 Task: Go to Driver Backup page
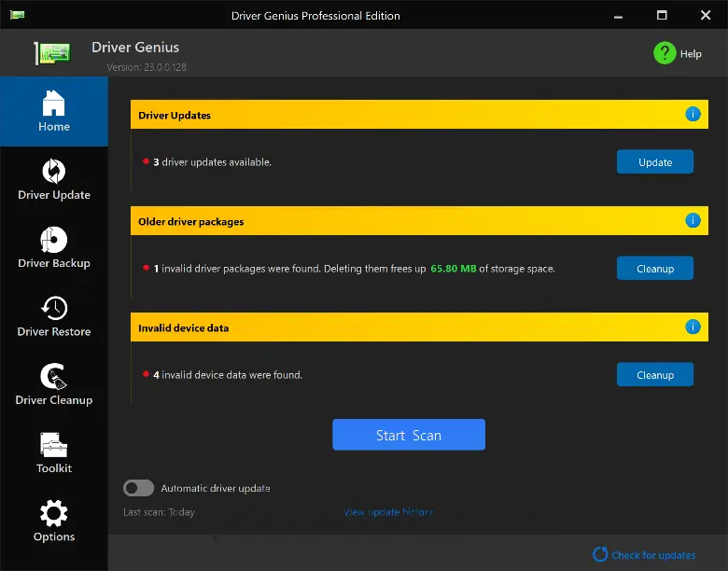pyautogui.click(x=53, y=247)
